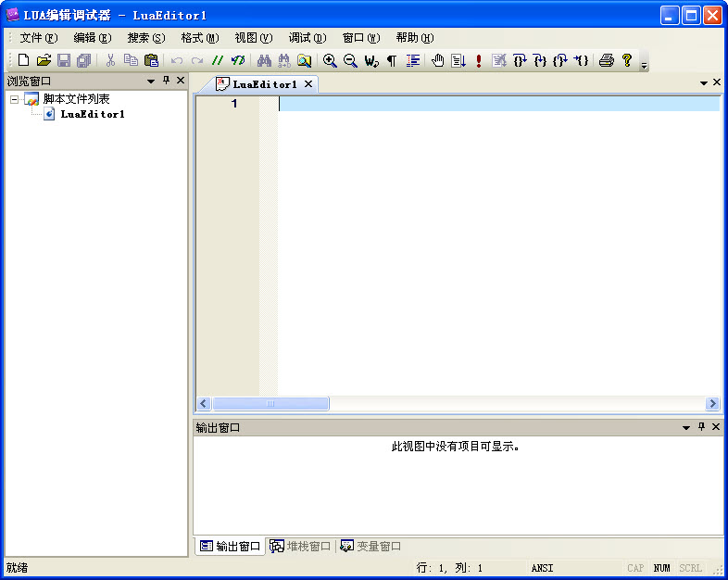The image size is (728, 580).
Task: Close the LuaEditor1 tab
Action: [x=308, y=84]
